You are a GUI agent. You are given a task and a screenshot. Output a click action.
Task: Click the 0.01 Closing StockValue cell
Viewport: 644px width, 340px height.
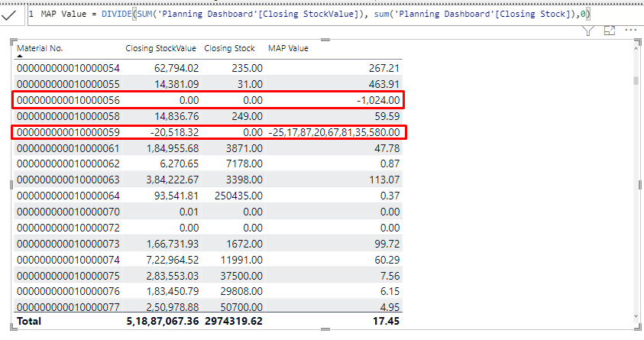click(189, 212)
